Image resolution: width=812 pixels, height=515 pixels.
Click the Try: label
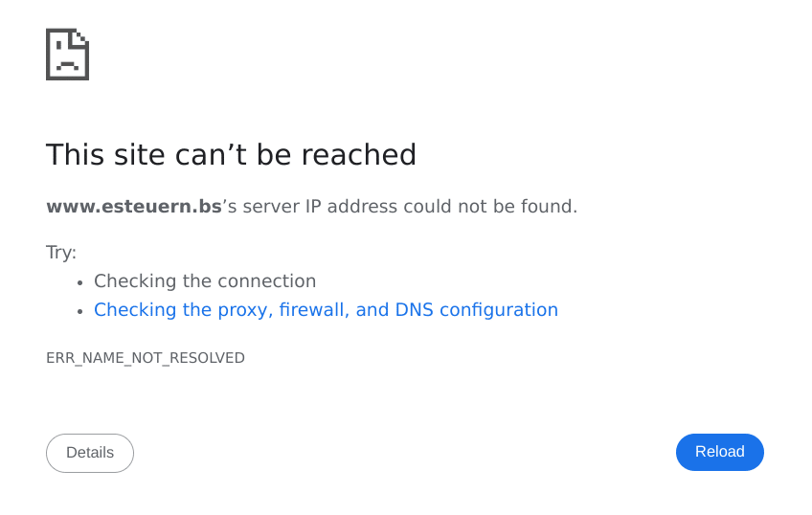[x=61, y=253]
